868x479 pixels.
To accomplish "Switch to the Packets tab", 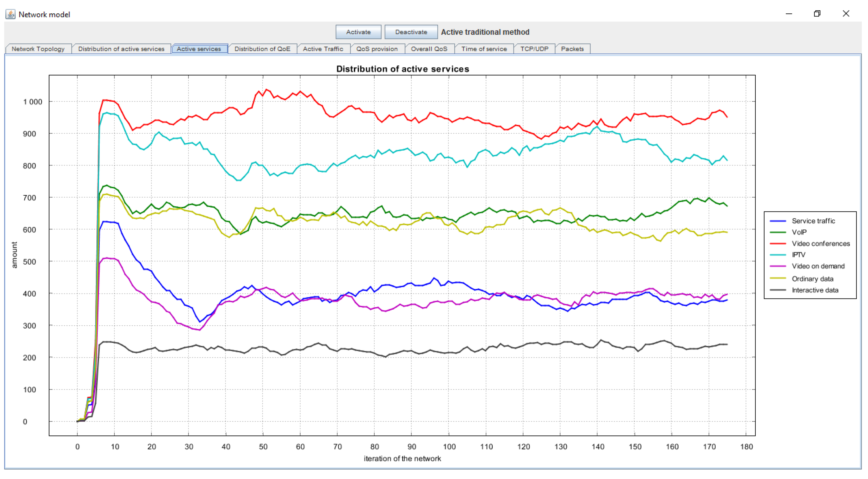I will pos(572,49).
